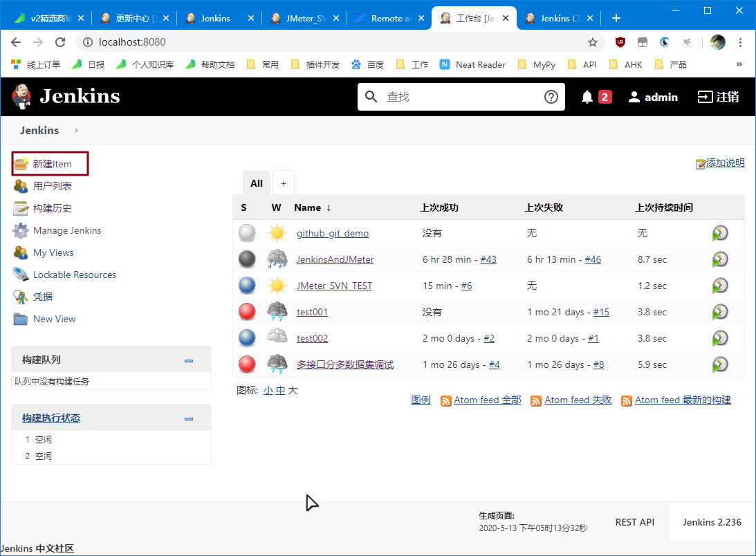
Task: Switch to the JMeter_SV browser tab
Action: (x=304, y=18)
